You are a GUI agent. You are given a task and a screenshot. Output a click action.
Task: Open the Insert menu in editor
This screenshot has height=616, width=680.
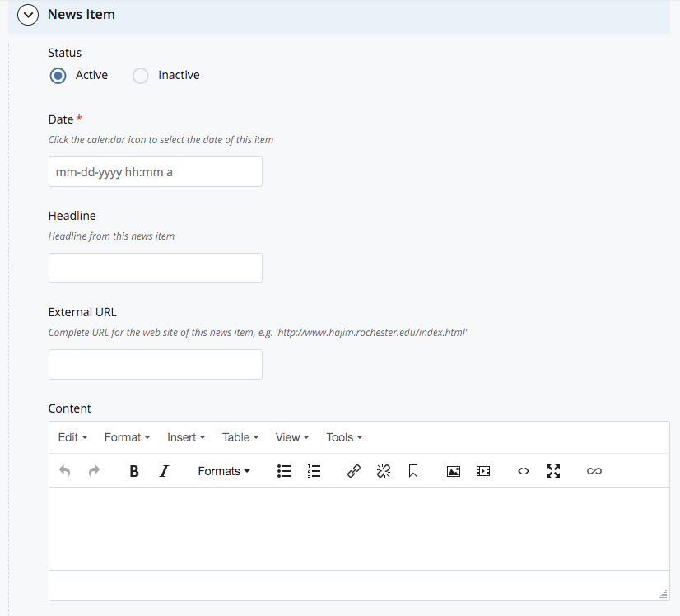[186, 437]
